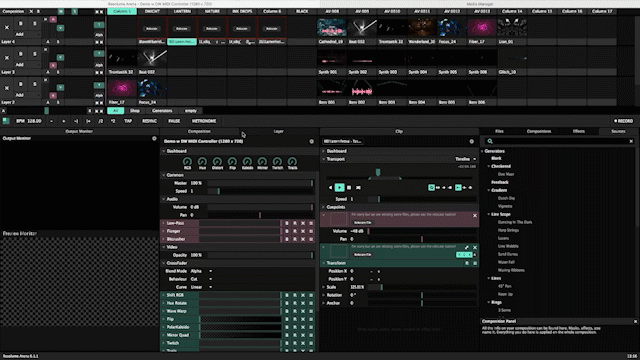This screenshot has height=360, width=640.
Task: Open the Curve Linear dropdown
Action: pos(201,287)
